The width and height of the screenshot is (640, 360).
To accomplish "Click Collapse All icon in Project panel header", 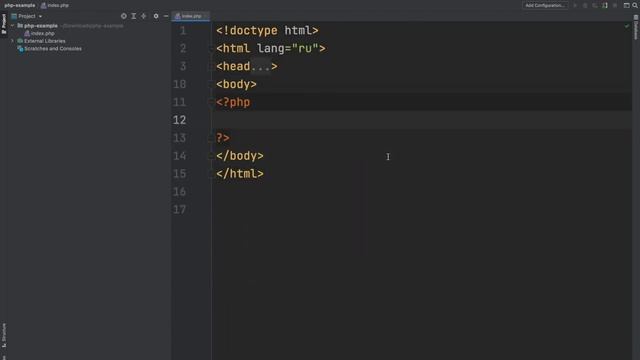I will pos(144,16).
